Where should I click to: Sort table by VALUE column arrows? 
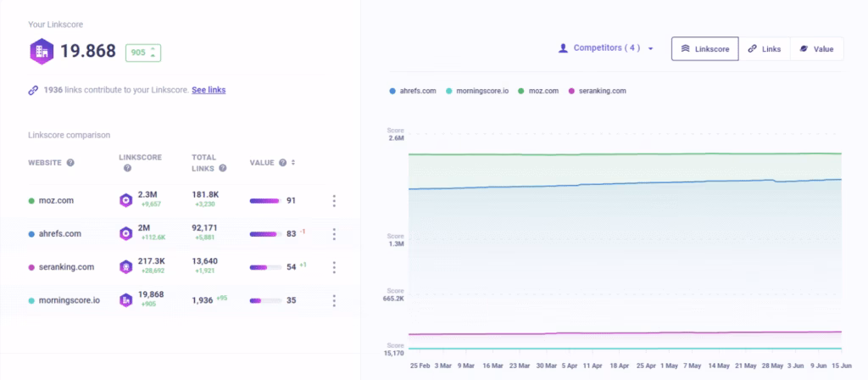(x=293, y=163)
